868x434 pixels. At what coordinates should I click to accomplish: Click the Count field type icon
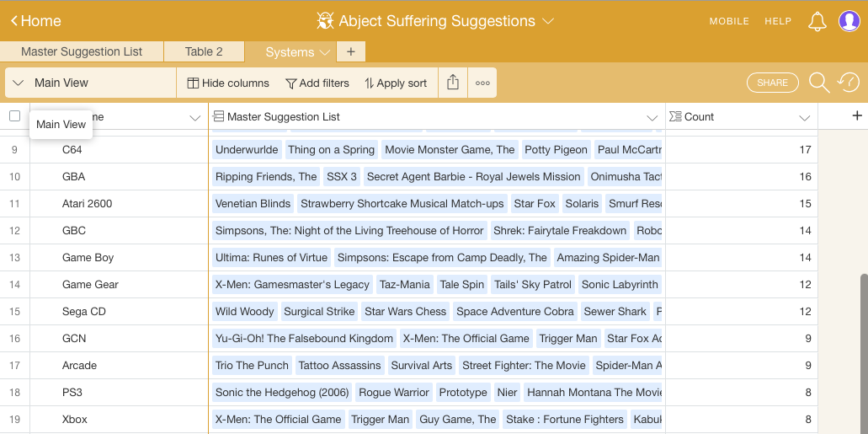point(675,116)
